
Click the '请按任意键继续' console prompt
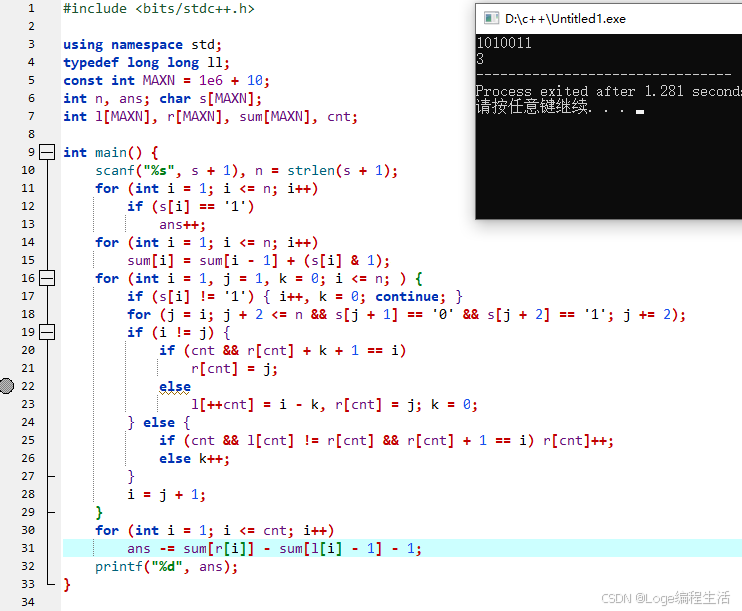tap(533, 106)
